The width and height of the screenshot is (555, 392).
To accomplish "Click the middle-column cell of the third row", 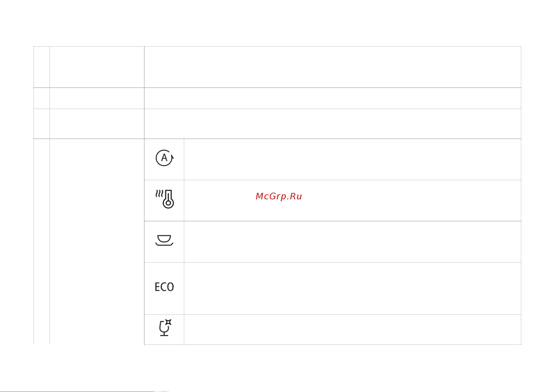I will coord(97,124).
